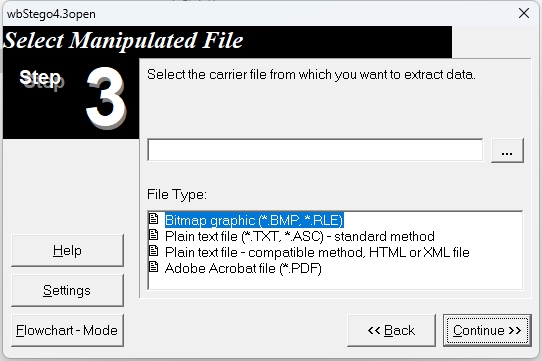Viewport: 542px width, 361px height.
Task: Click the Step 3 graphic panel
Action: [71, 99]
